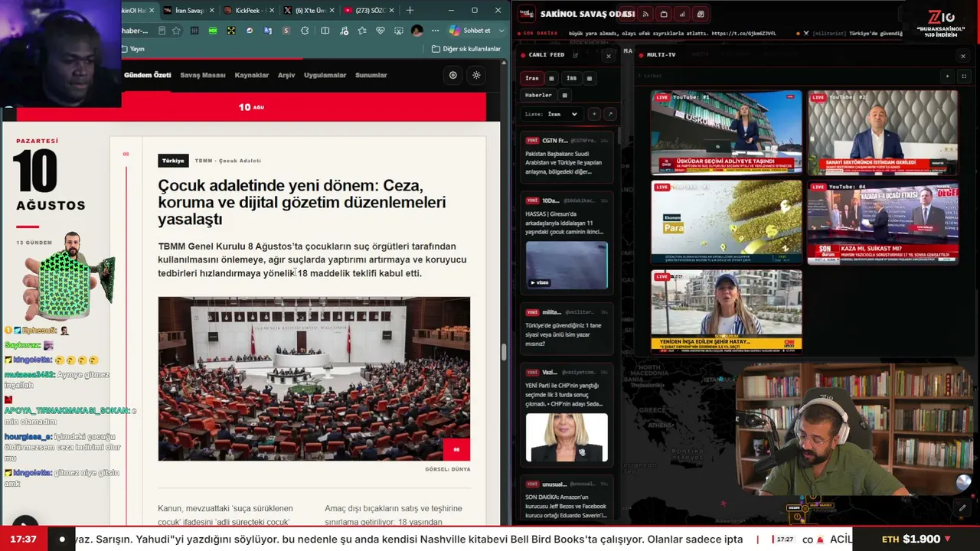This screenshot has width=980, height=551.
Task: Open the YouTube #1 live stream thumbnail
Action: pos(727,133)
